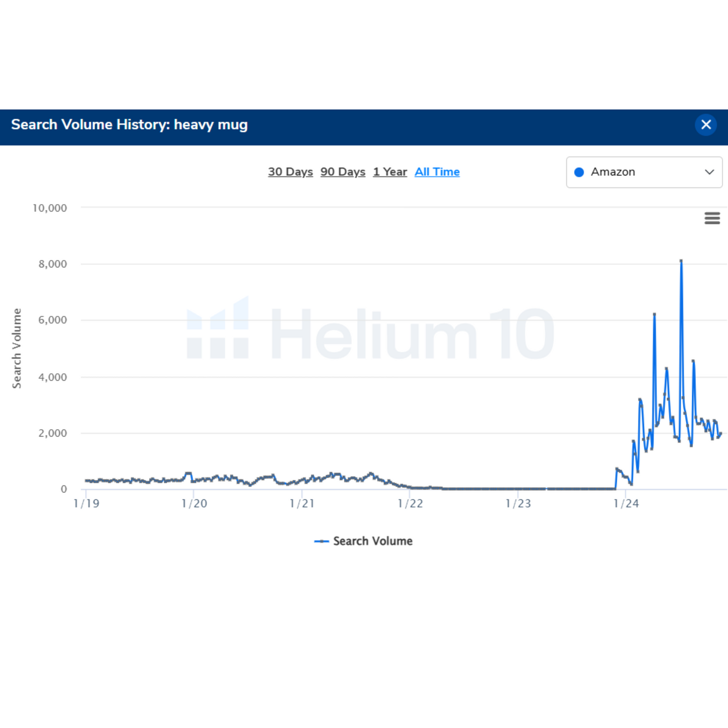This screenshot has height=728, width=728.
Task: Select the 30 Days range
Action: pos(290,172)
